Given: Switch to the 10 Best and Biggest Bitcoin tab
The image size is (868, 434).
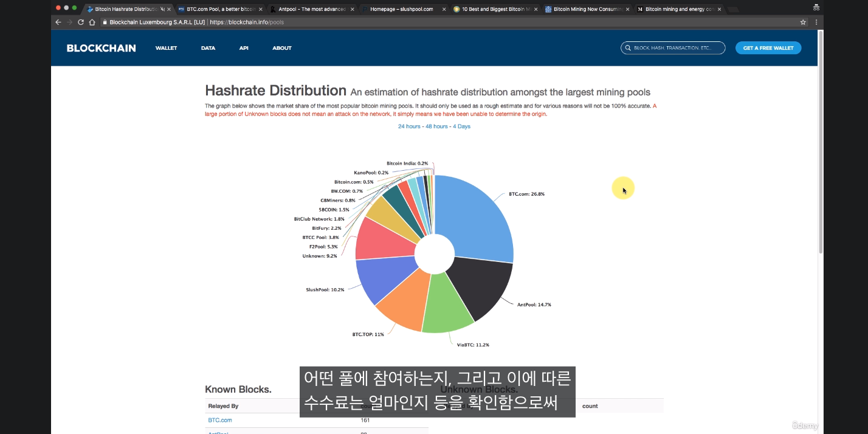Looking at the screenshot, I should 495,9.
